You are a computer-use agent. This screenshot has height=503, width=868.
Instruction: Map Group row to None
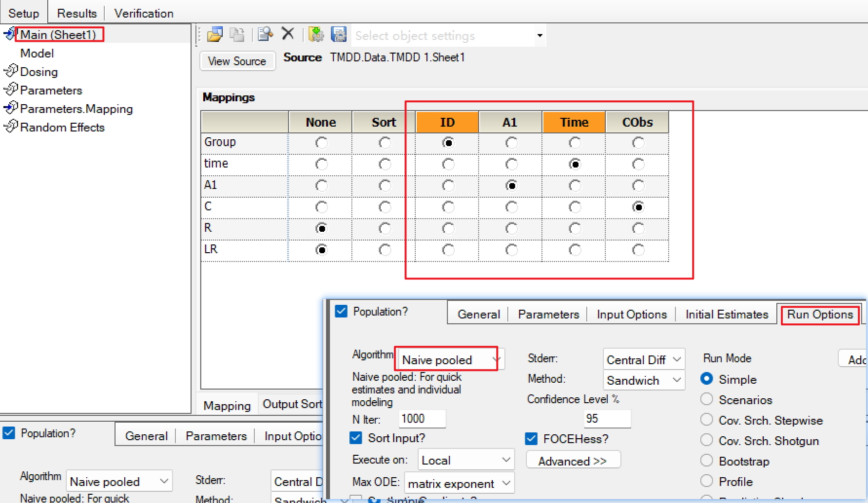[321, 143]
